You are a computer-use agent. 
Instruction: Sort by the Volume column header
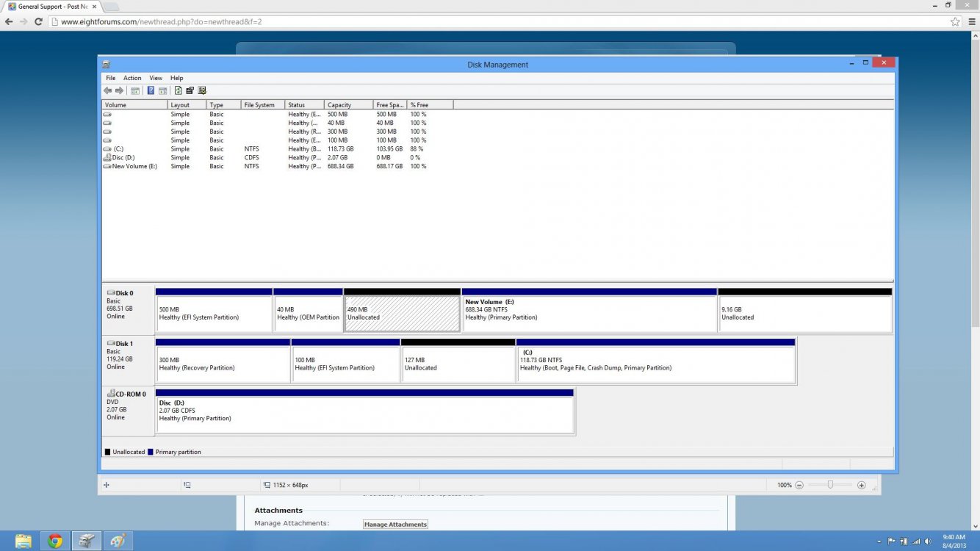tap(134, 105)
